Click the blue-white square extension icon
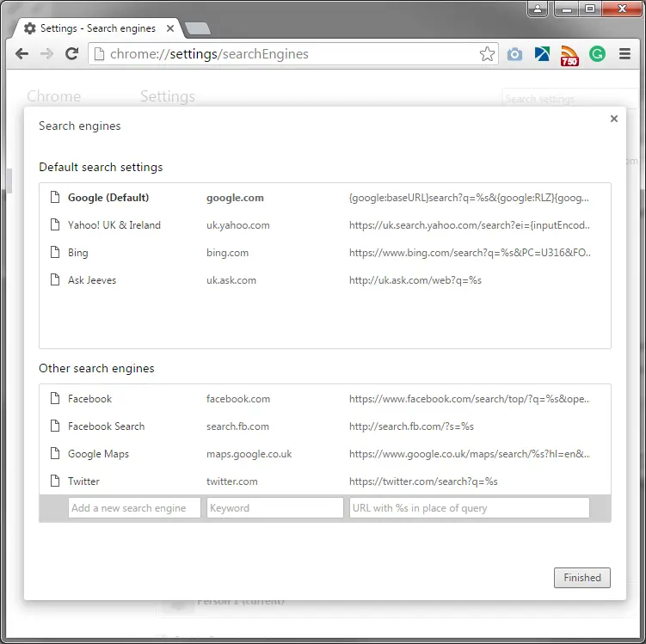Viewport: 646px width, 644px height. 542,54
